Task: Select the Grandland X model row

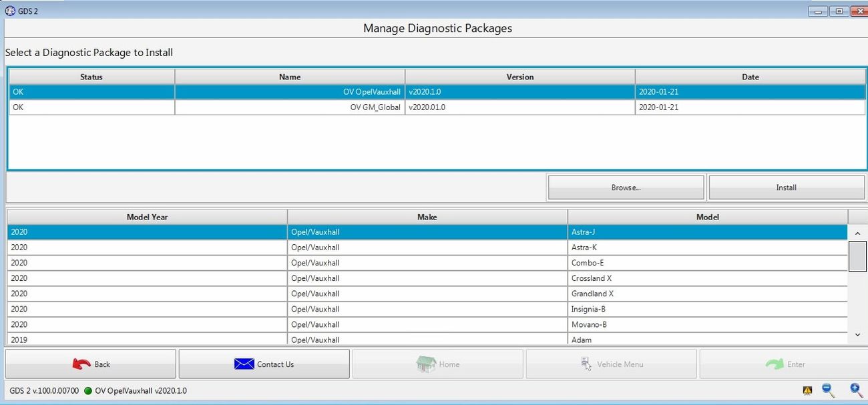Action: click(427, 294)
